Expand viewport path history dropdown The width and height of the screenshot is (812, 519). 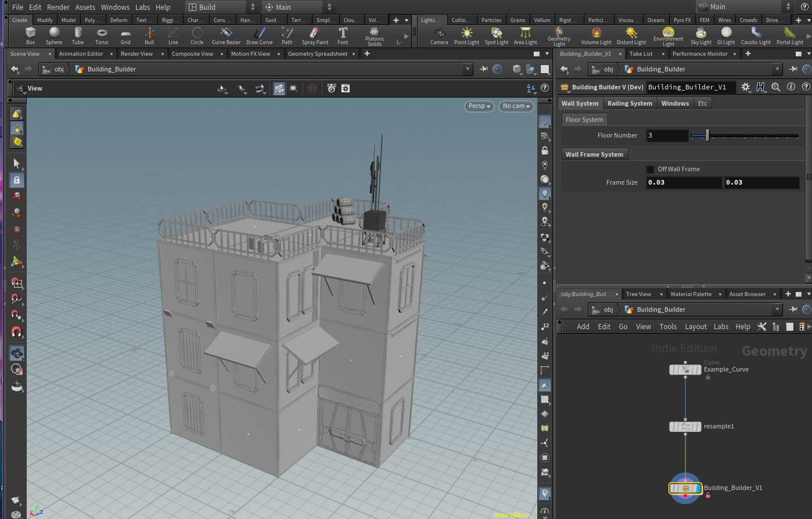tap(468, 69)
